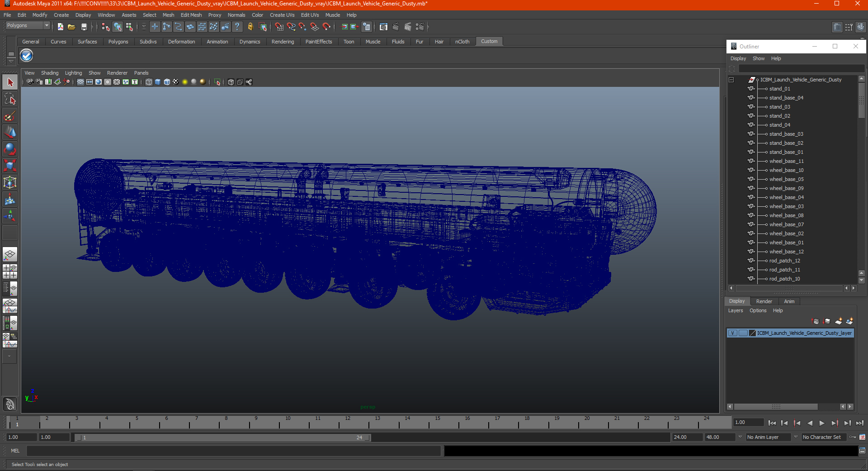This screenshot has width=868, height=471.
Task: Select the Show Manipulator tool
Action: point(10,216)
